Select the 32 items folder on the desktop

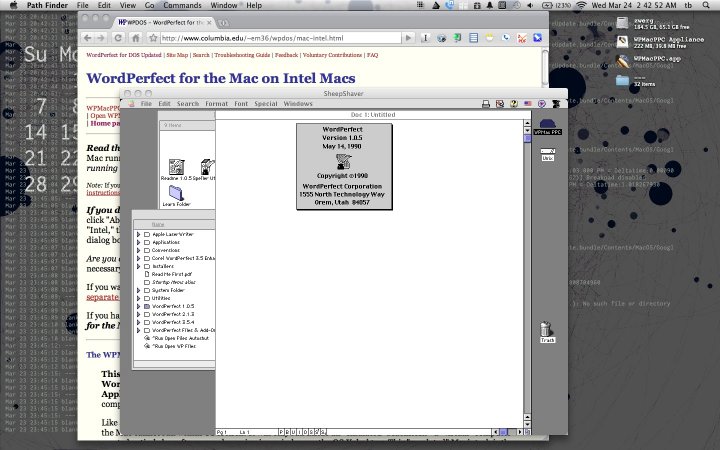[622, 81]
